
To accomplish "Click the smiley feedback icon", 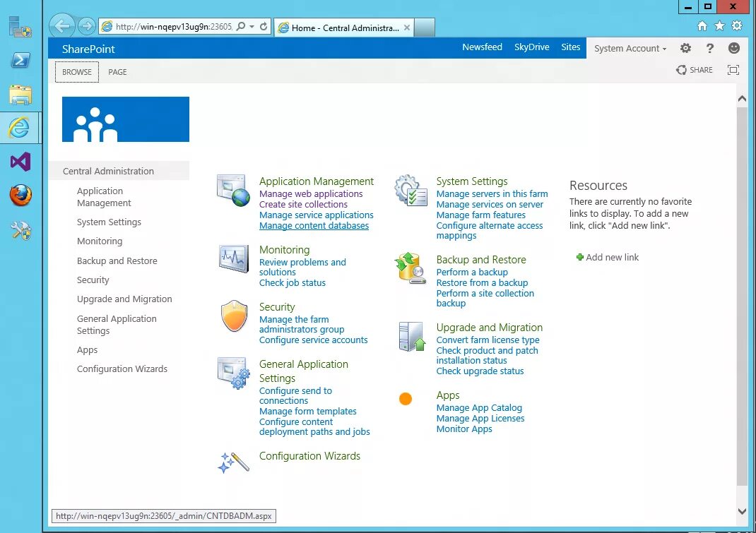I will (x=734, y=48).
